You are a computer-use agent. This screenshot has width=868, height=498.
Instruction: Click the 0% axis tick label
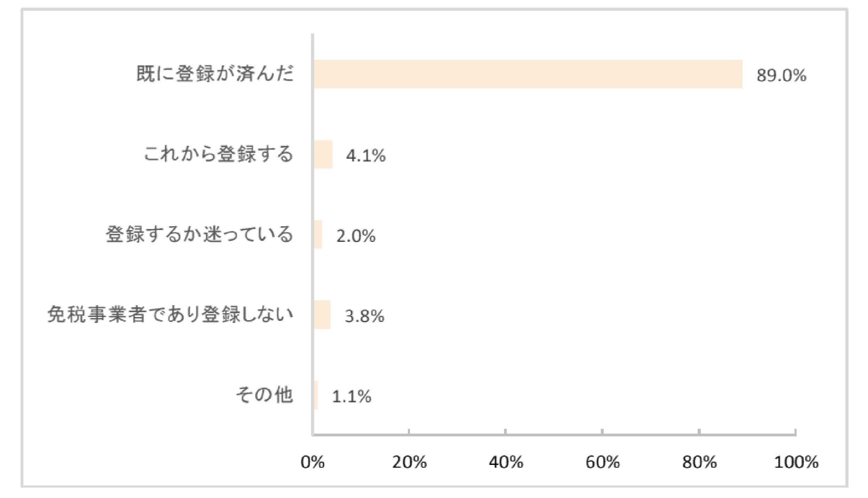(x=312, y=463)
